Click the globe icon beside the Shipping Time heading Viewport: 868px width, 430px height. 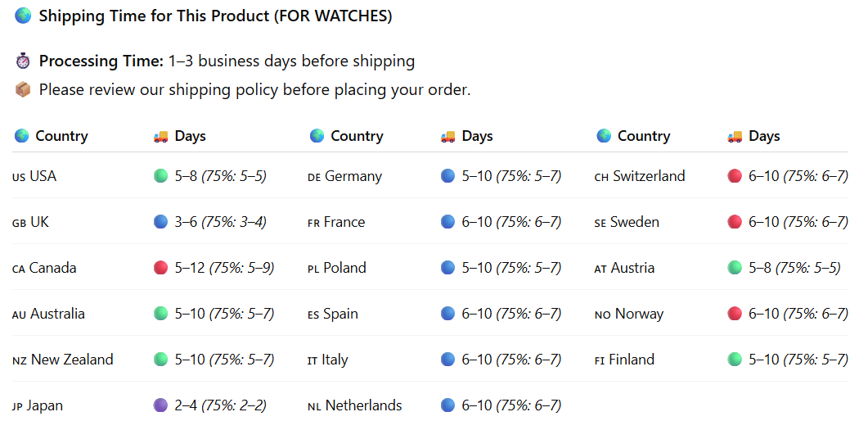point(23,16)
